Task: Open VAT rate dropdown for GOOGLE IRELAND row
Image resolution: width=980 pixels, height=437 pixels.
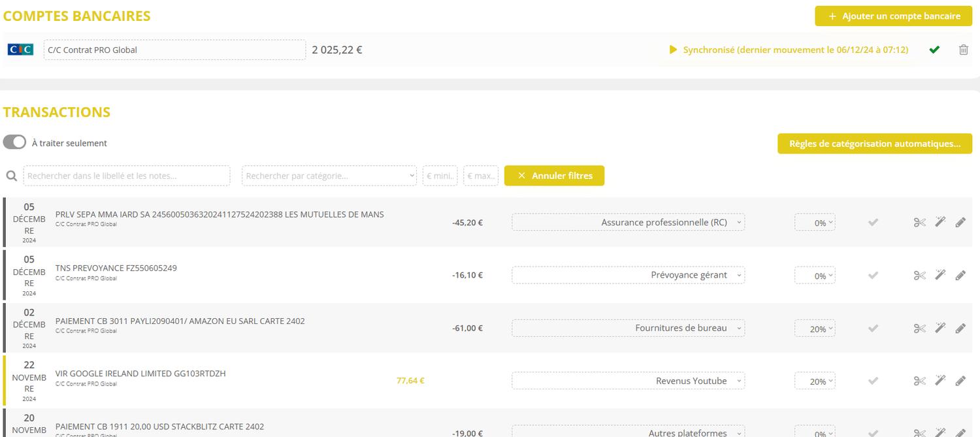Action: pyautogui.click(x=815, y=381)
